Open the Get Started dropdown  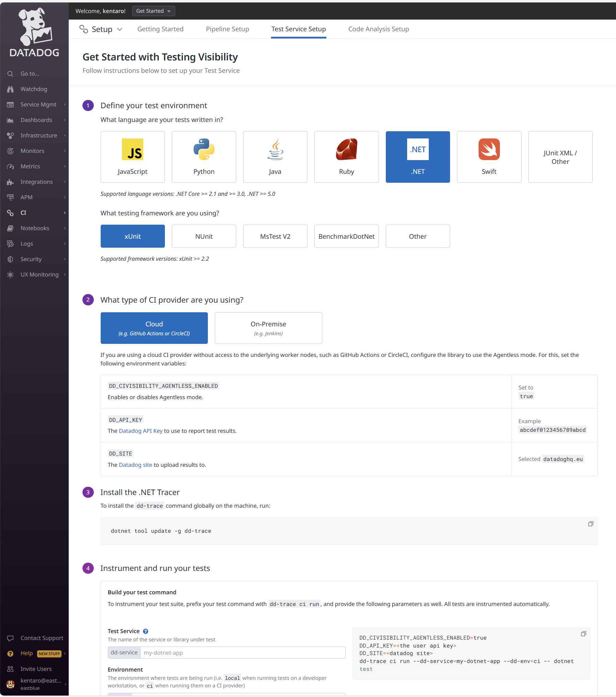(154, 11)
